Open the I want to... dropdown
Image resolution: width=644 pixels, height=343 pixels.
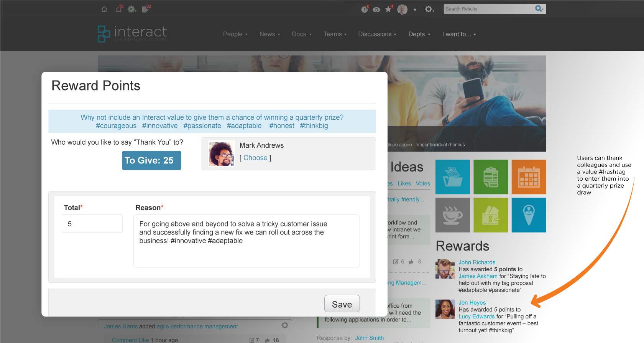(x=459, y=34)
